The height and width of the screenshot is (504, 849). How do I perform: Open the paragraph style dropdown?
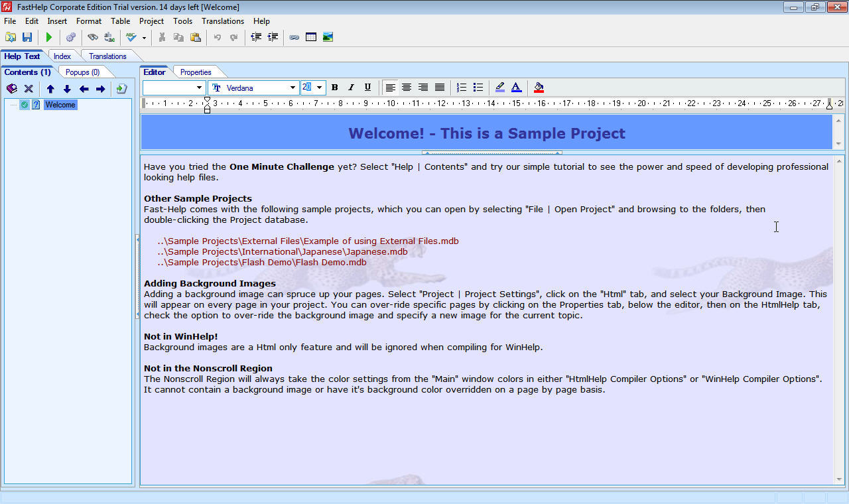pos(199,88)
